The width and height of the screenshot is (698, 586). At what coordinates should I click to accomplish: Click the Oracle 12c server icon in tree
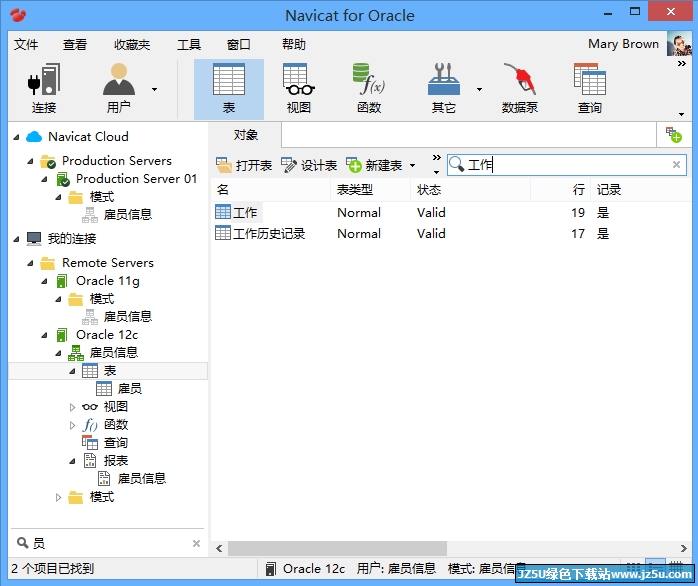[62, 335]
